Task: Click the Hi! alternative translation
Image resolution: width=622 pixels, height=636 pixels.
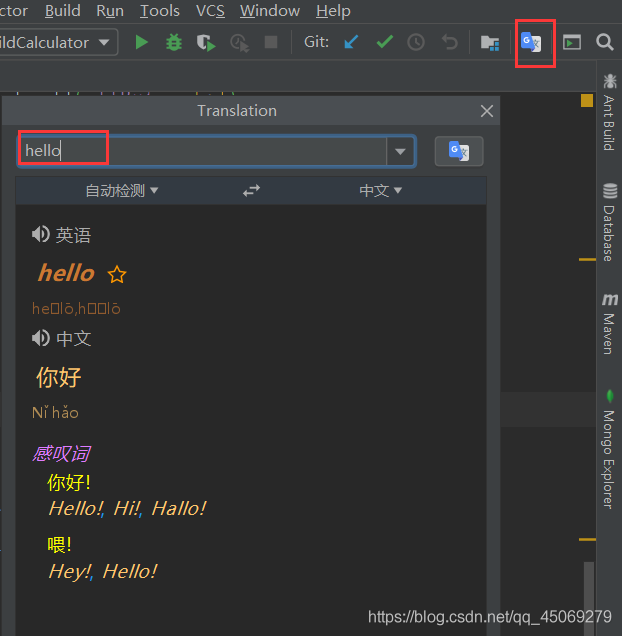Action: click(x=126, y=508)
